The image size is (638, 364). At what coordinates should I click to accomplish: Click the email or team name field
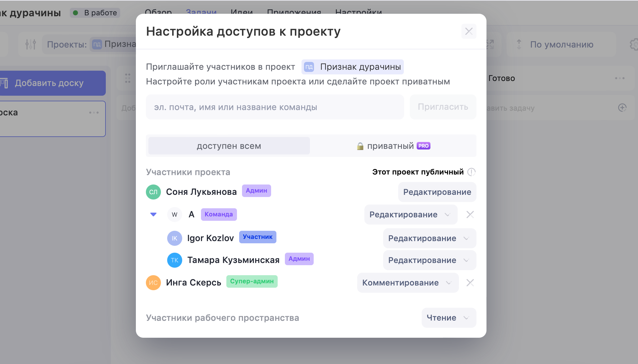(x=275, y=107)
